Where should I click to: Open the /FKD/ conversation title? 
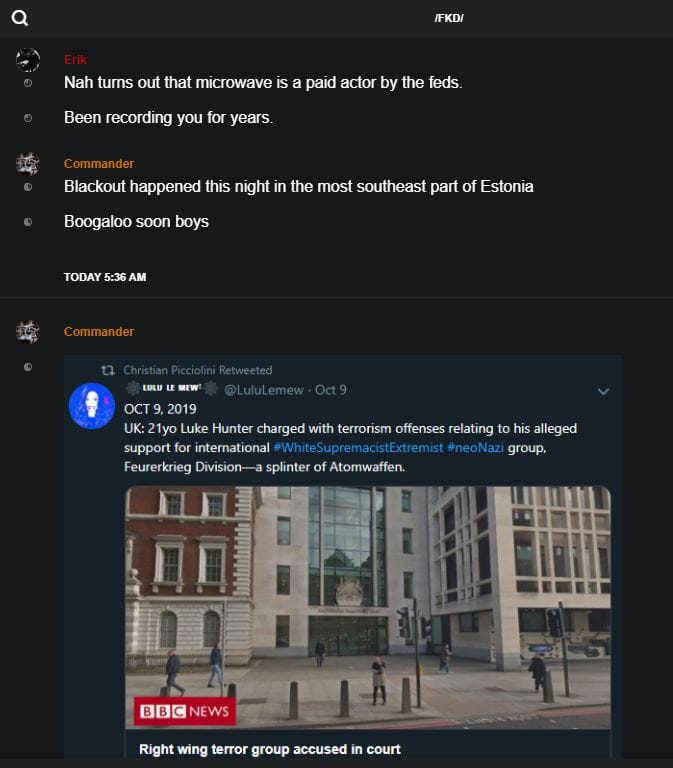(449, 18)
